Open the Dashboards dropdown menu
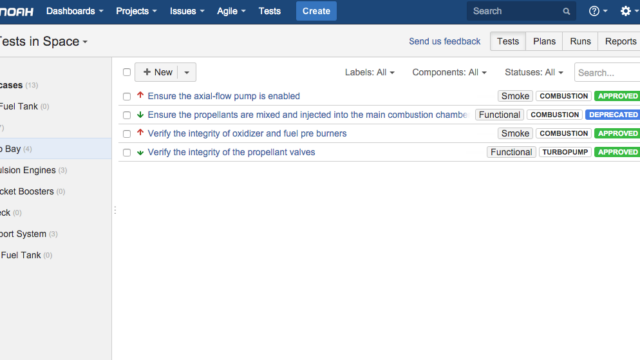This screenshot has width=640, height=360. 75,11
